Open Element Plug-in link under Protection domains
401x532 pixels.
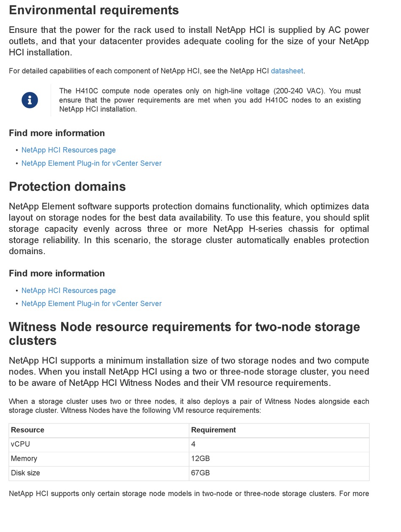pos(91,304)
